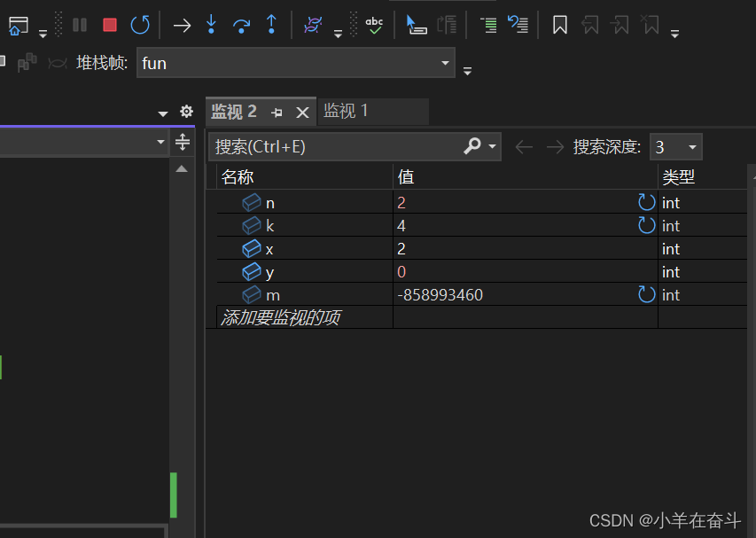Viewport: 756px width, 538px height.
Task: Step Over the current statement
Action: pos(241,26)
